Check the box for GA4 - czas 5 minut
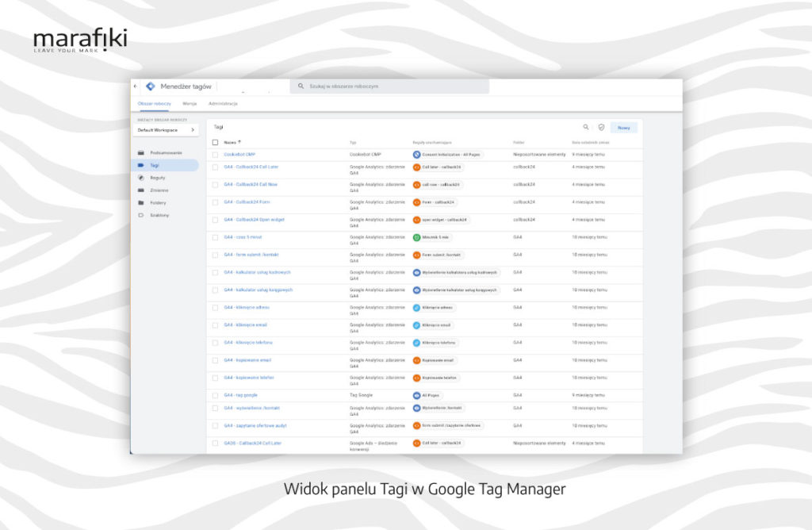 (215, 237)
